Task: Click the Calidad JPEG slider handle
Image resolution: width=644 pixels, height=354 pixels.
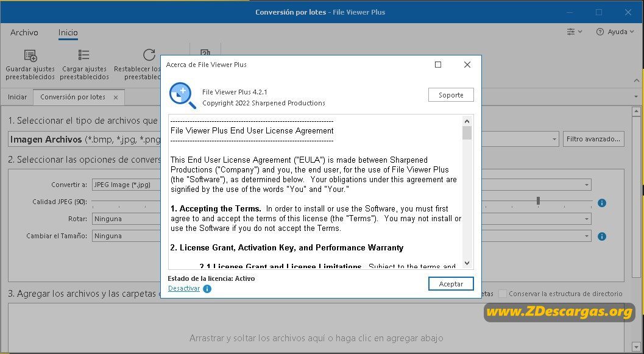Action: click(538, 201)
